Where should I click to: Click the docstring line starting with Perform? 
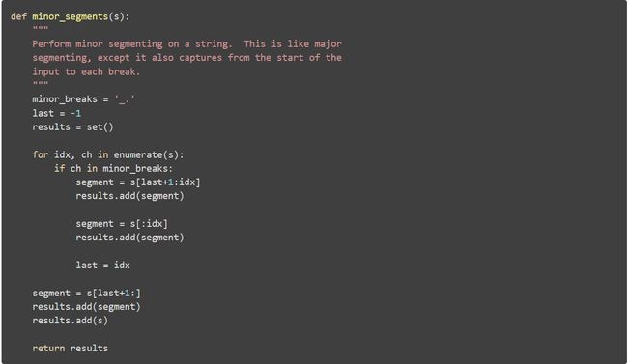click(x=187, y=44)
